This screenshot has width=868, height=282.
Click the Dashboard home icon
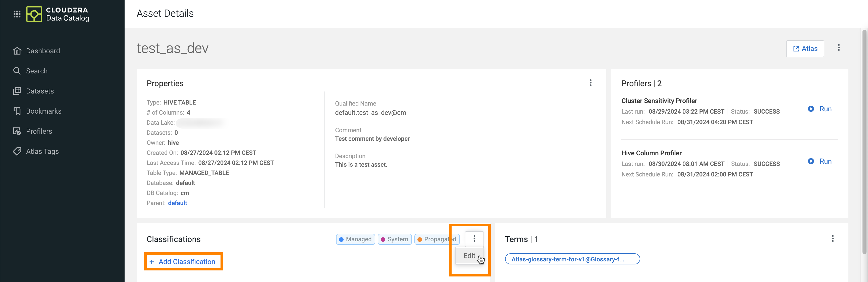[x=17, y=51]
